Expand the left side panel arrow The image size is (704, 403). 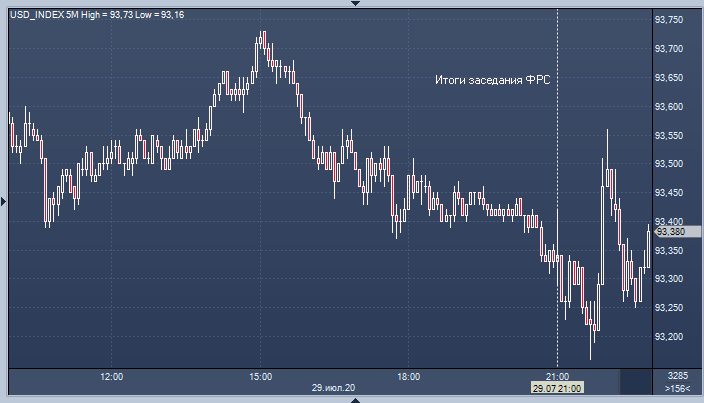pos(4,201)
